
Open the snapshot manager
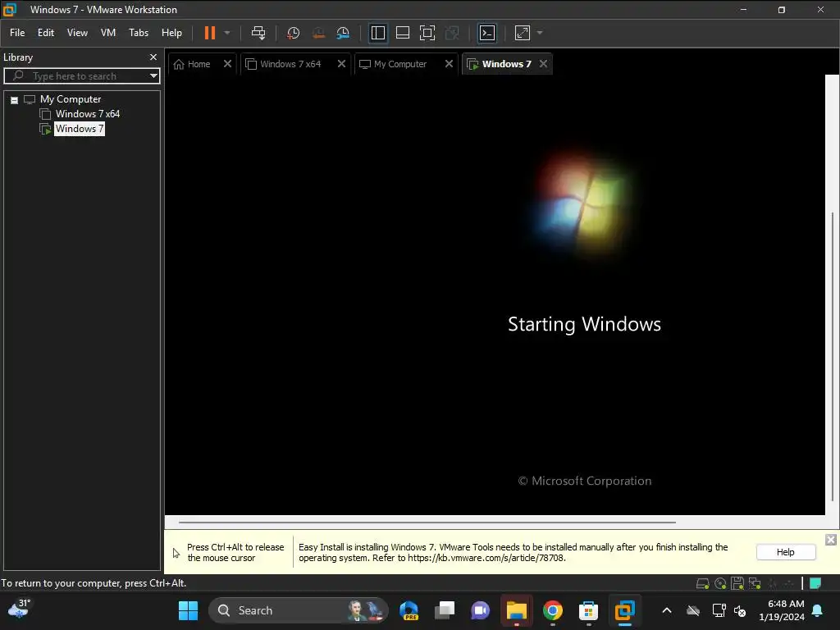pos(343,33)
